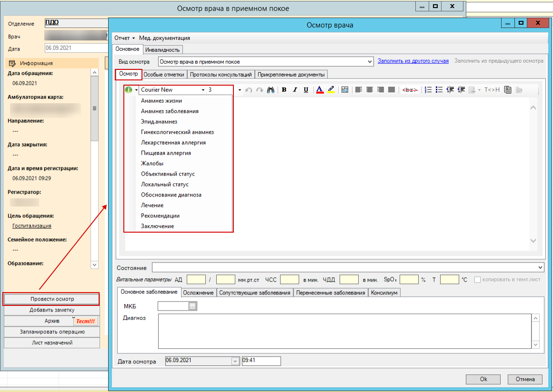Open the font size dropdown arrow
The height and width of the screenshot is (392, 553).
[240, 90]
